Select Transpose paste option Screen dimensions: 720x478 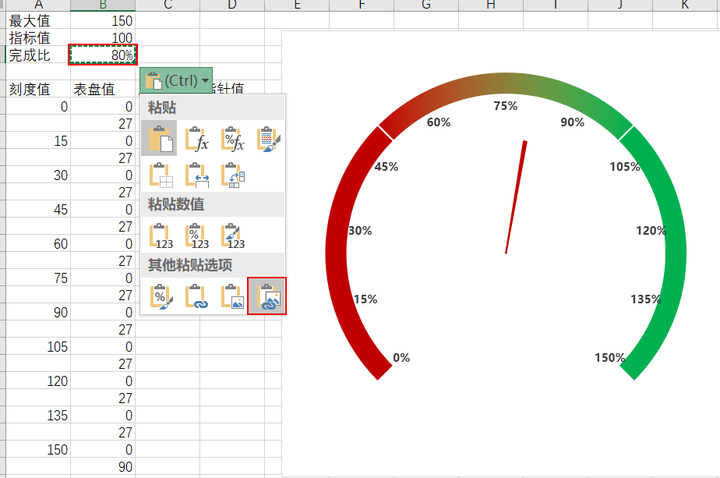(232, 175)
